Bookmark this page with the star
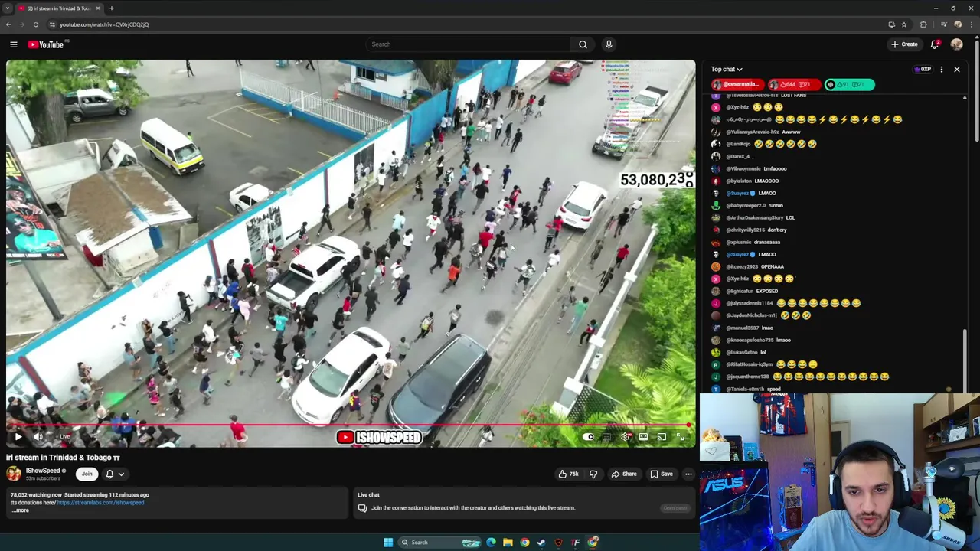 click(x=904, y=24)
